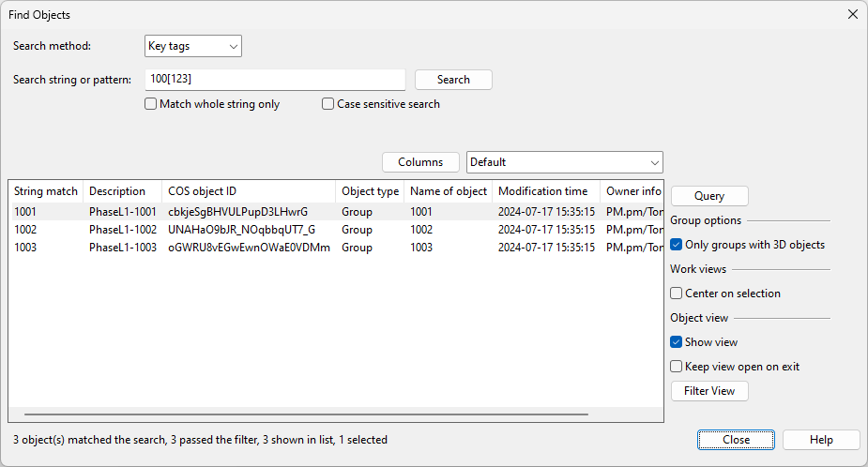
Task: Select the PhaseL1-1003 result row
Action: (x=122, y=248)
